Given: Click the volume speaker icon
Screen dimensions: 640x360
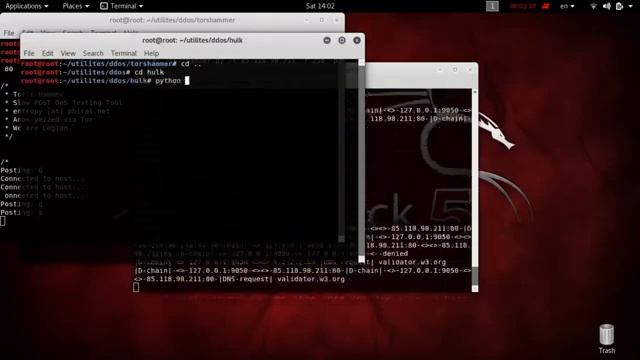Looking at the screenshot, I should (607, 6).
